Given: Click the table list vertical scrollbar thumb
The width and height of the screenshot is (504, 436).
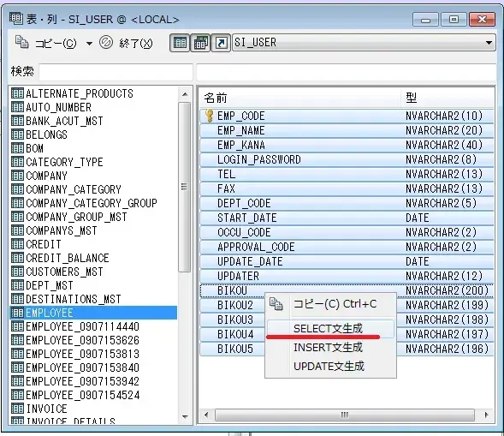Looking at the screenshot, I should click(x=185, y=188).
